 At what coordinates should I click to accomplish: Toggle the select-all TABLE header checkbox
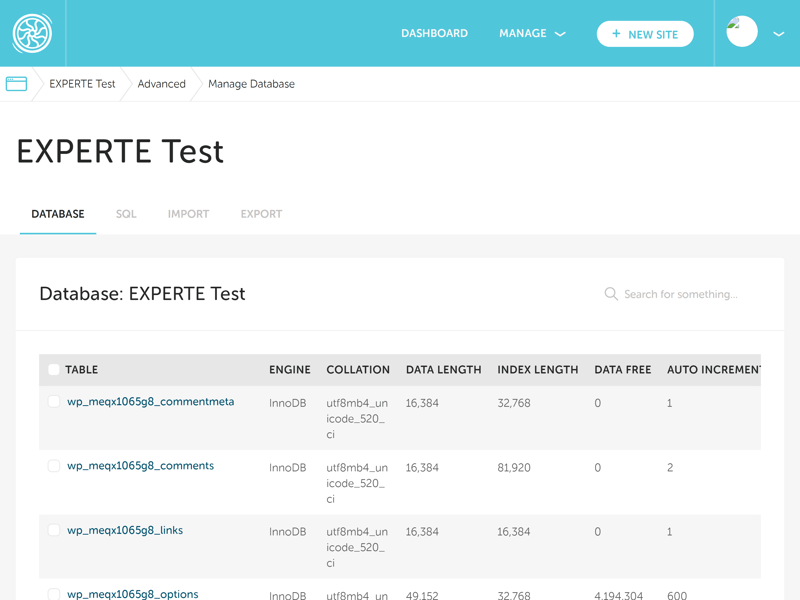[x=54, y=370]
